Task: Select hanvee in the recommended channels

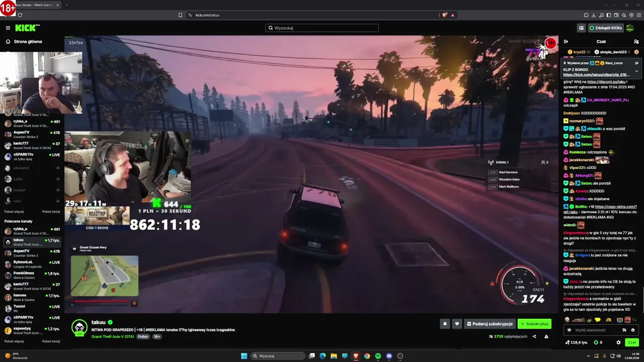Action: point(32,297)
